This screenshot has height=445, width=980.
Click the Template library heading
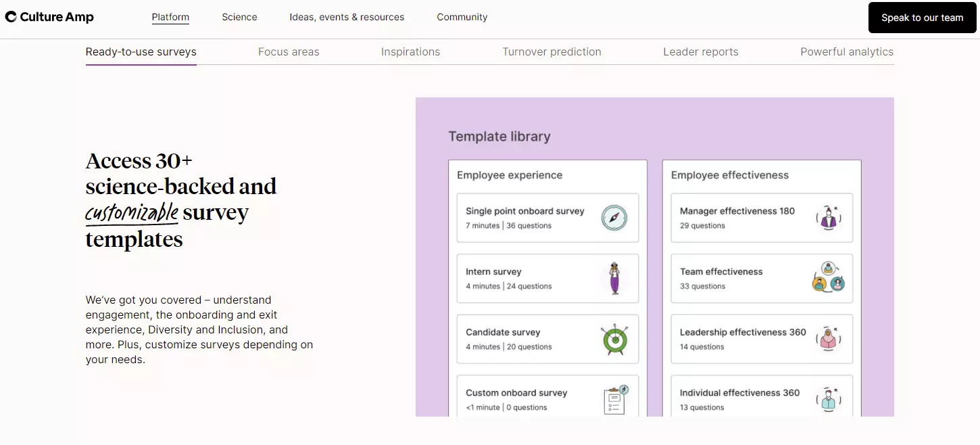pos(499,137)
